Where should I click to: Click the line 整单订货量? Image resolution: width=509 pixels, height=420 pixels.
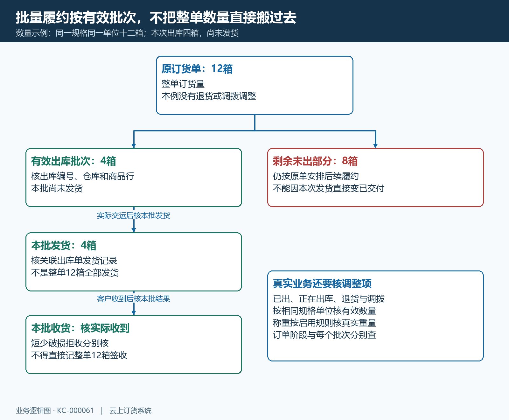tap(183, 84)
